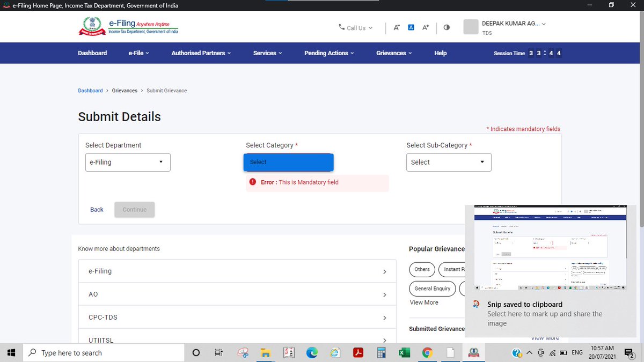Viewport: 644px width, 362px height.
Task: Select the default font size A icon
Action: pyautogui.click(x=411, y=27)
